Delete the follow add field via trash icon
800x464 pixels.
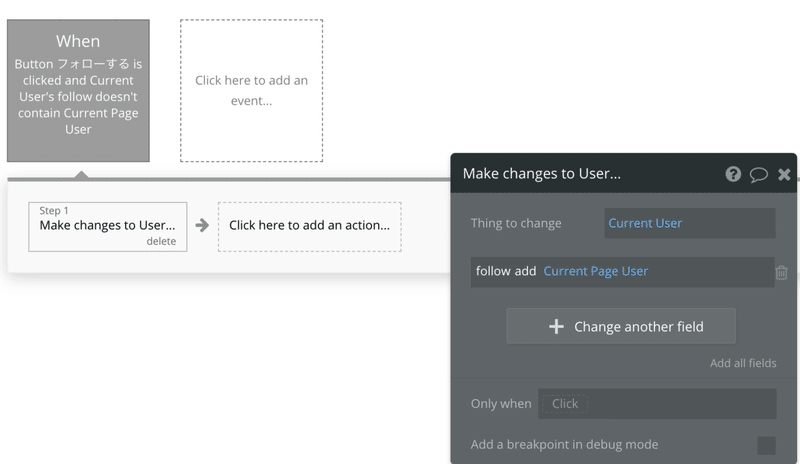[x=782, y=273]
